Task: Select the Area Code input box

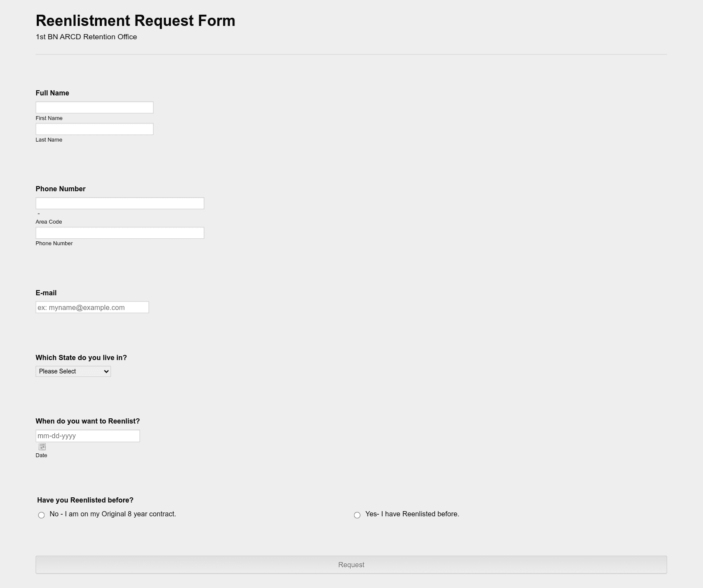Action: coord(120,203)
